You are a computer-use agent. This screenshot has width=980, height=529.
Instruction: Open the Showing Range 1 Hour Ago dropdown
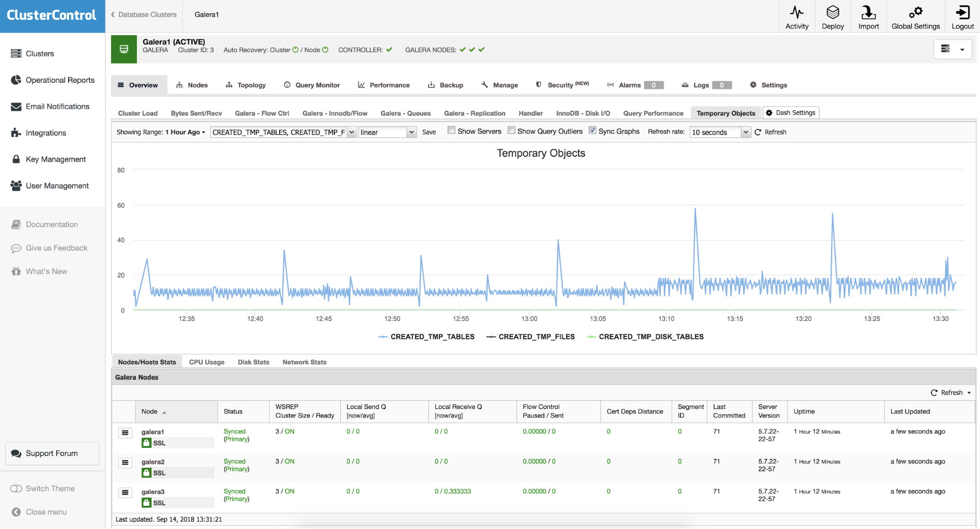click(185, 132)
